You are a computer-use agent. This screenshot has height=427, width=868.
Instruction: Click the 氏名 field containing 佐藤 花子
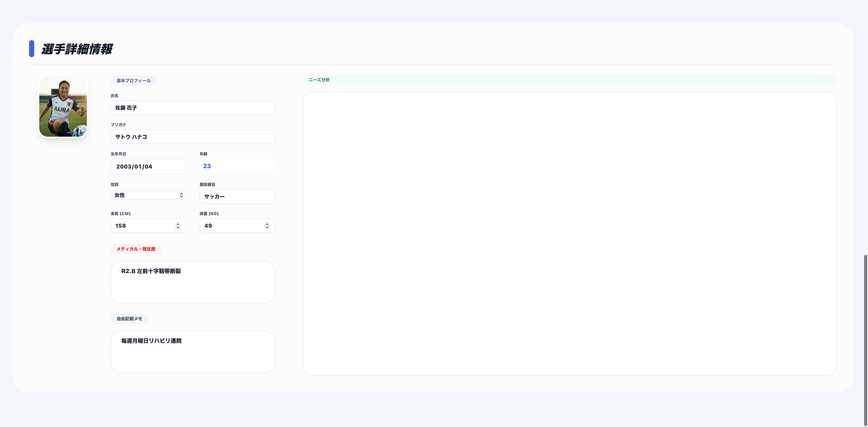pos(192,108)
